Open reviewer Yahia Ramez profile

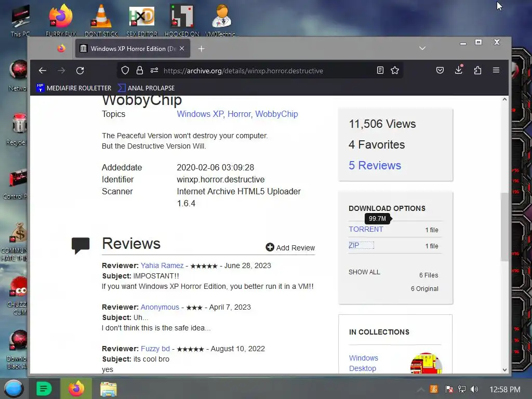162,265
